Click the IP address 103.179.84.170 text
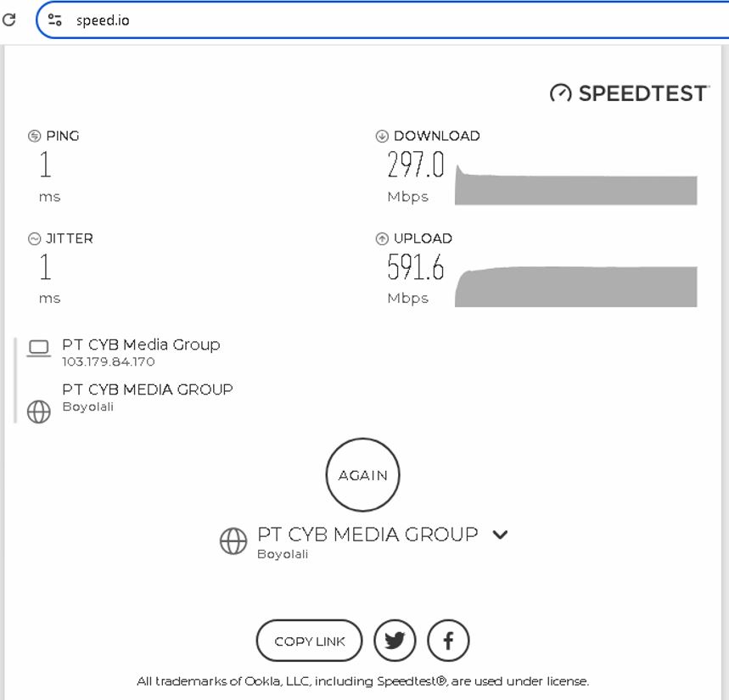The image size is (729, 700). (109, 361)
